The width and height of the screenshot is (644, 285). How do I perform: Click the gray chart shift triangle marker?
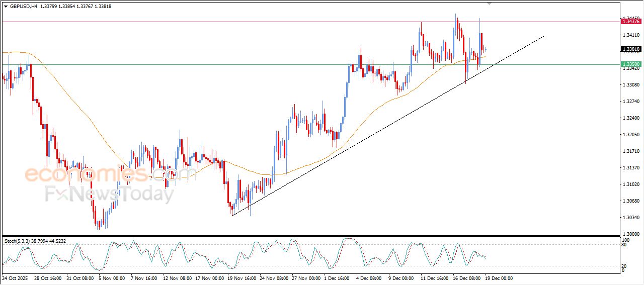[489, 4]
